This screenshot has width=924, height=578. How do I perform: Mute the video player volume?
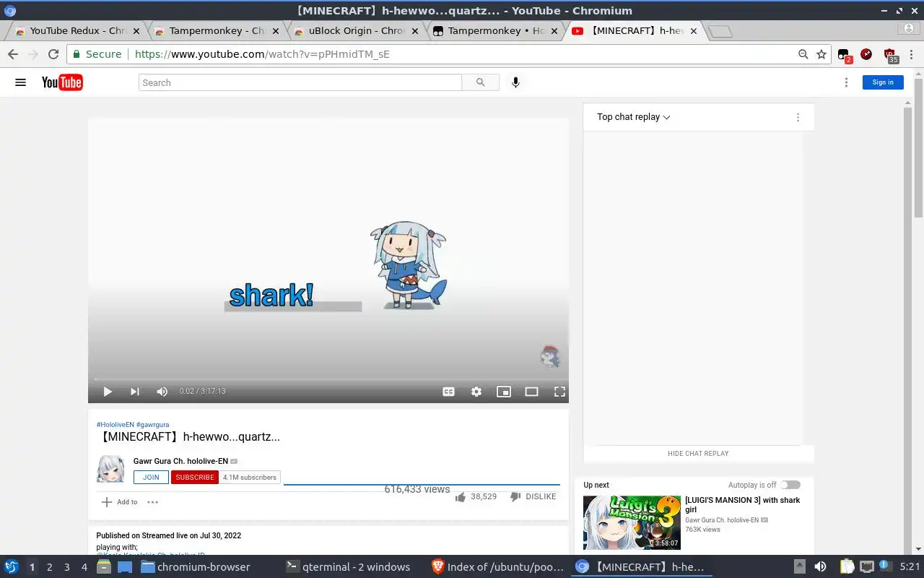[x=162, y=392]
